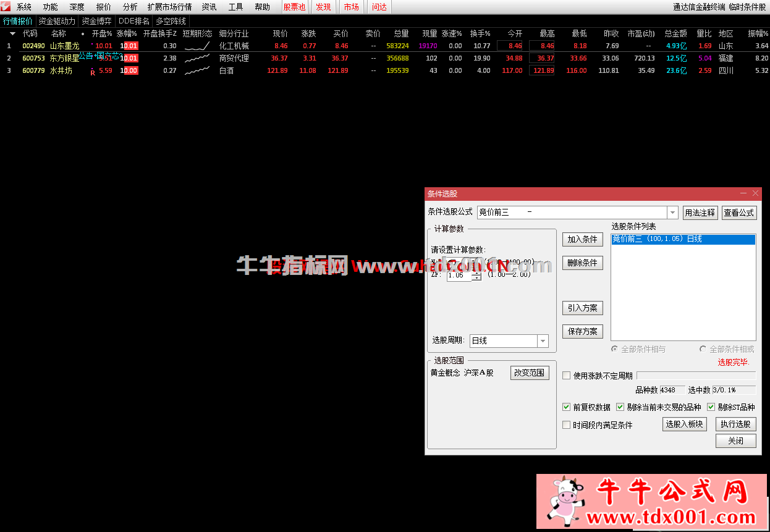Screen dimensions: 770x532
Task: Click the 发现 red toolbar item
Action: tap(323, 7)
